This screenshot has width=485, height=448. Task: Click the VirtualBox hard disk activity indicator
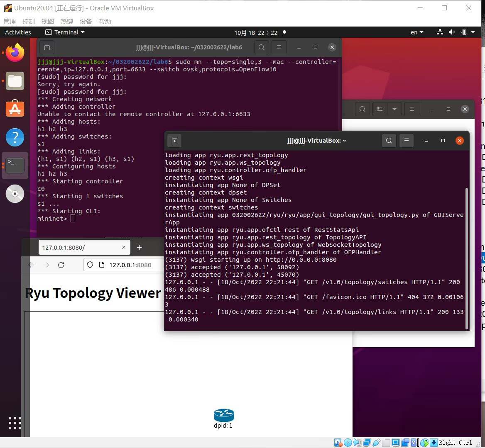click(338, 443)
